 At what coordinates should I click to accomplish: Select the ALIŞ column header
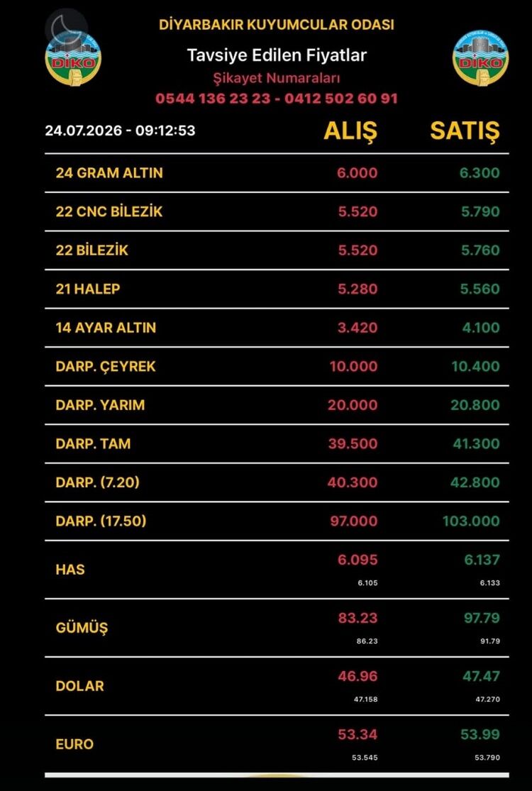pyautogui.click(x=350, y=131)
